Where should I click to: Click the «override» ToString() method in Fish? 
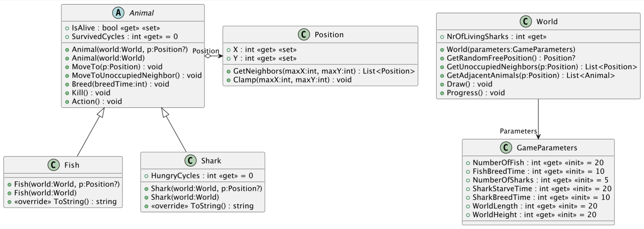(65, 202)
